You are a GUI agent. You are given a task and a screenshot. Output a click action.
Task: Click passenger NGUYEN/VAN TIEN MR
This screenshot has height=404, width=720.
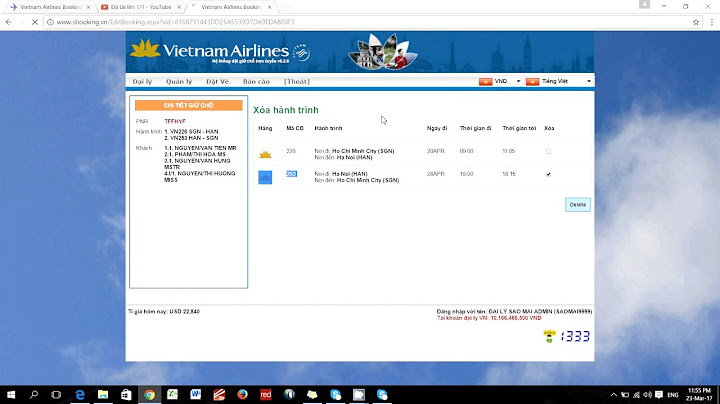(x=201, y=148)
